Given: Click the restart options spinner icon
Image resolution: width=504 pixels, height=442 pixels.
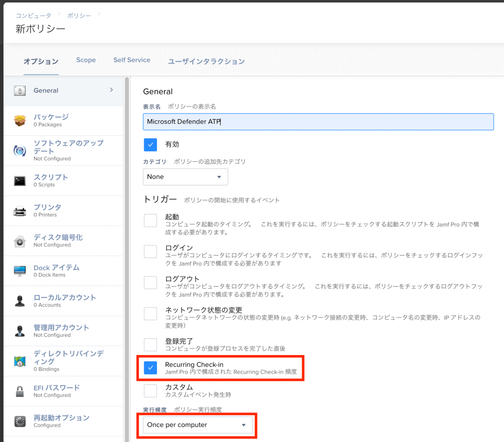Looking at the screenshot, I should pyautogui.click(x=20, y=421).
